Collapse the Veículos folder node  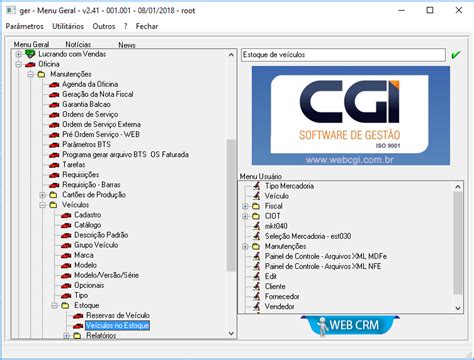click(43, 205)
